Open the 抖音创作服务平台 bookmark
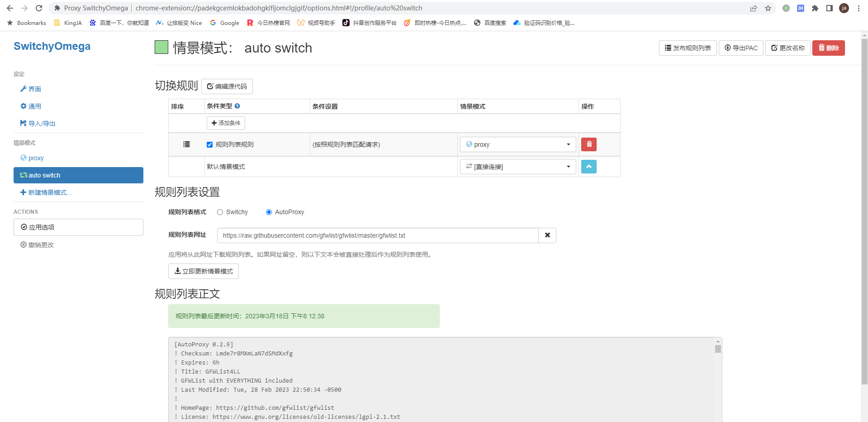868x422 pixels. pyautogui.click(x=370, y=23)
